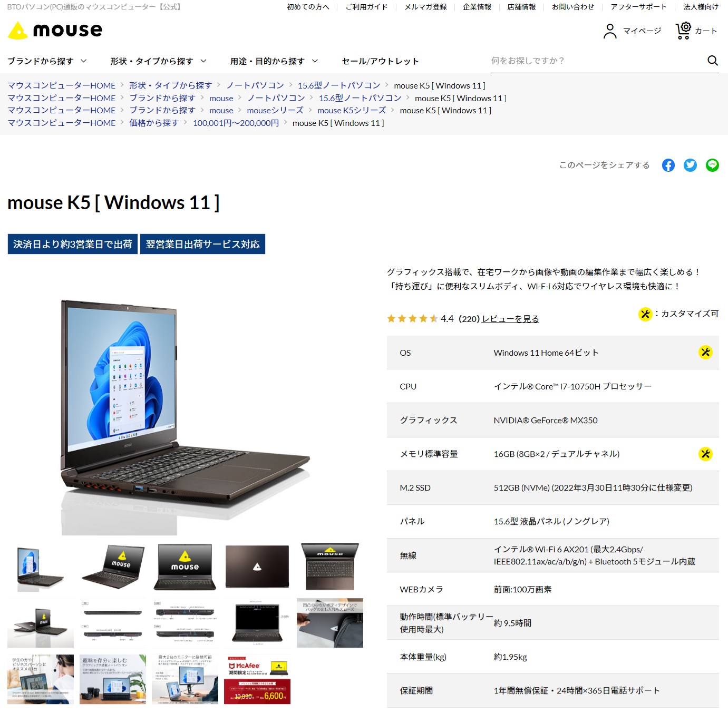Select dual monitor connection thumbnail
Viewport: 728px width, 713px height.
[x=185, y=679]
